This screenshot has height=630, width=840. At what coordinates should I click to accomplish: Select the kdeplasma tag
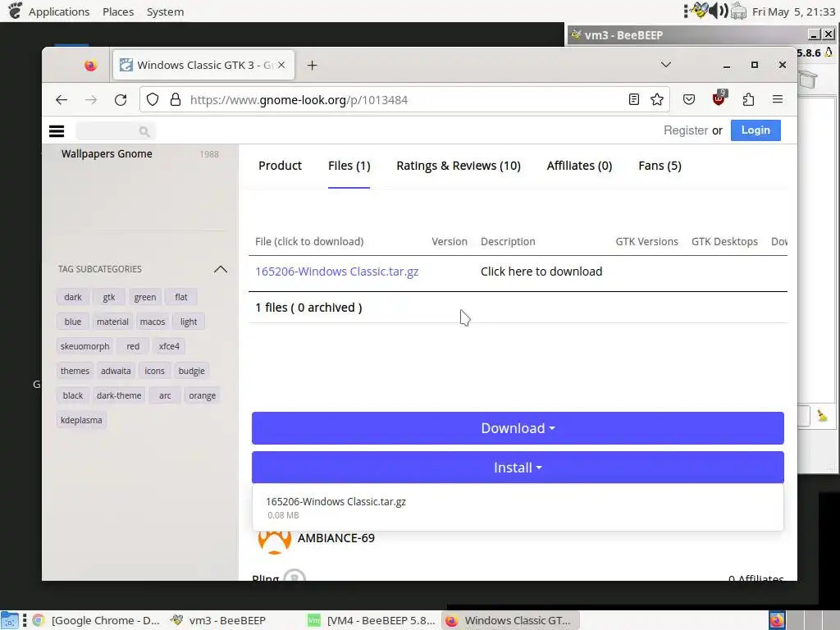[x=81, y=420]
